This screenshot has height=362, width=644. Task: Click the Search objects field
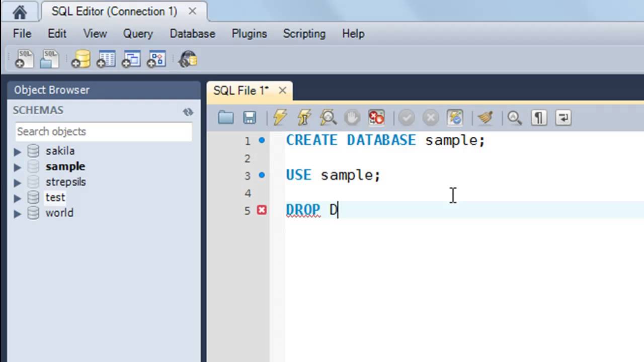[104, 132]
